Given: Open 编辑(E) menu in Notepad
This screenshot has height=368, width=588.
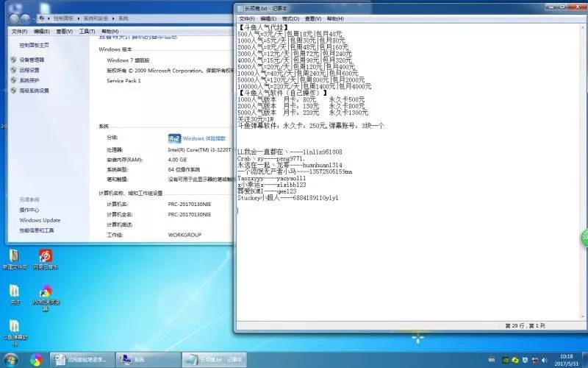Looking at the screenshot, I should click(x=268, y=19).
